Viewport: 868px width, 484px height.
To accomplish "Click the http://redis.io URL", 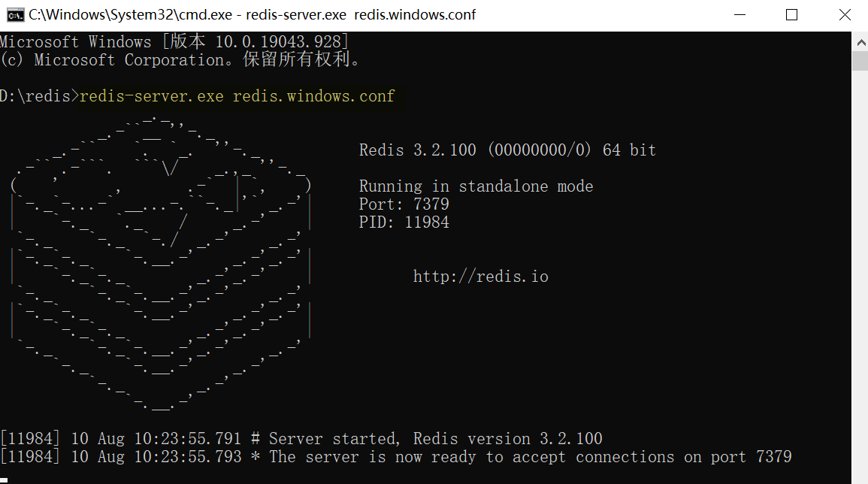I will [480, 277].
